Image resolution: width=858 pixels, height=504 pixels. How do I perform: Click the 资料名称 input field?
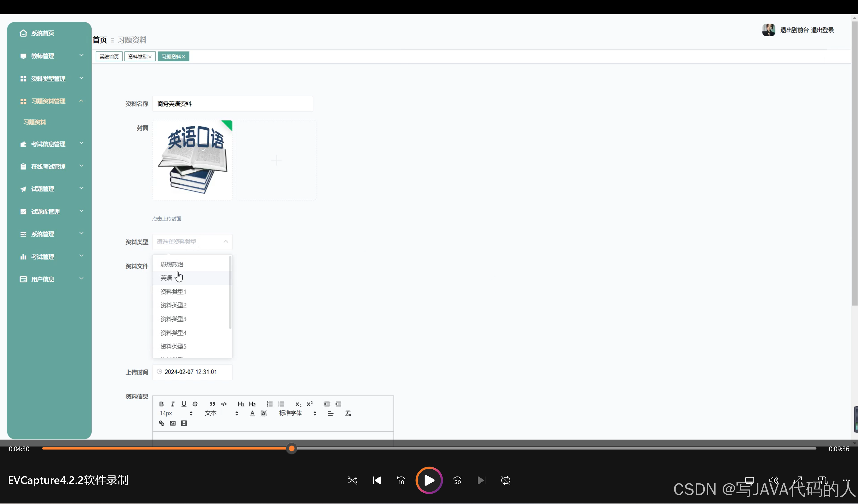233,104
